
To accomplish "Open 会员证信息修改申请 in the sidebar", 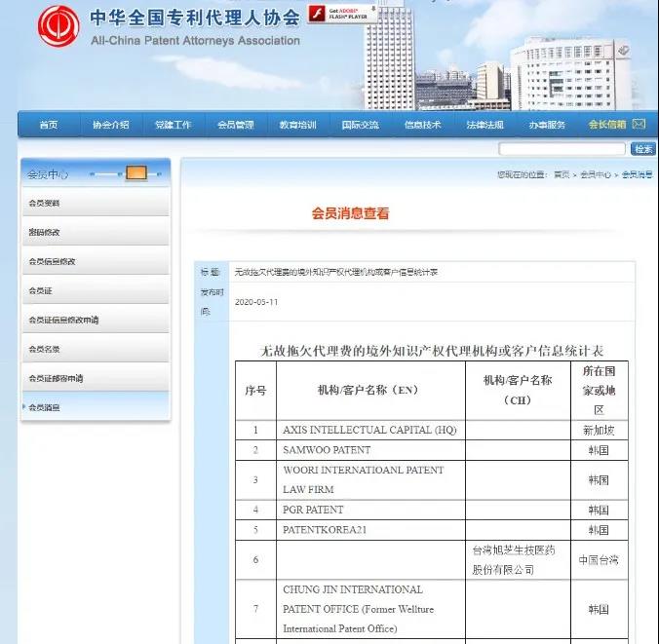I will click(96, 320).
